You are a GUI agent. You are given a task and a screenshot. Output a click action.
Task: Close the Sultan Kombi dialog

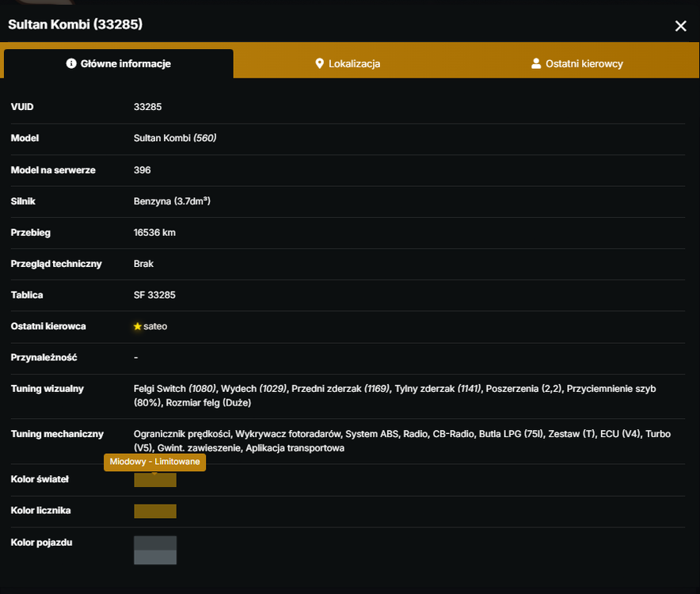tap(680, 26)
